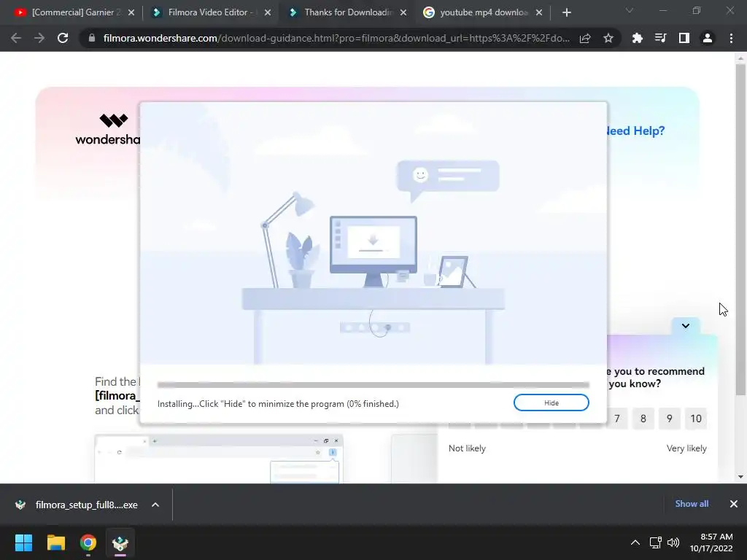Collapse the recommendation survey panel chevron
Image resolution: width=747 pixels, height=560 pixels.
click(x=686, y=326)
